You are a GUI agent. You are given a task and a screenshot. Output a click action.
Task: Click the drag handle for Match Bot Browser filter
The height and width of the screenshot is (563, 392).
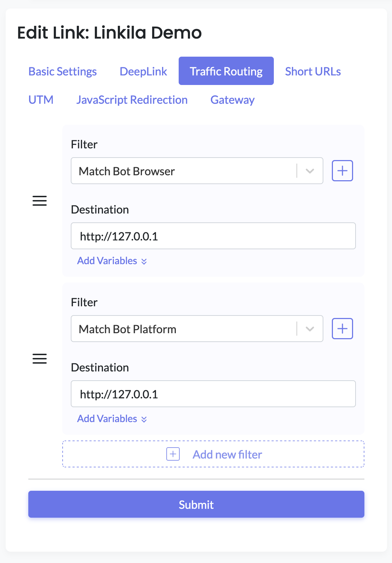[x=40, y=201]
